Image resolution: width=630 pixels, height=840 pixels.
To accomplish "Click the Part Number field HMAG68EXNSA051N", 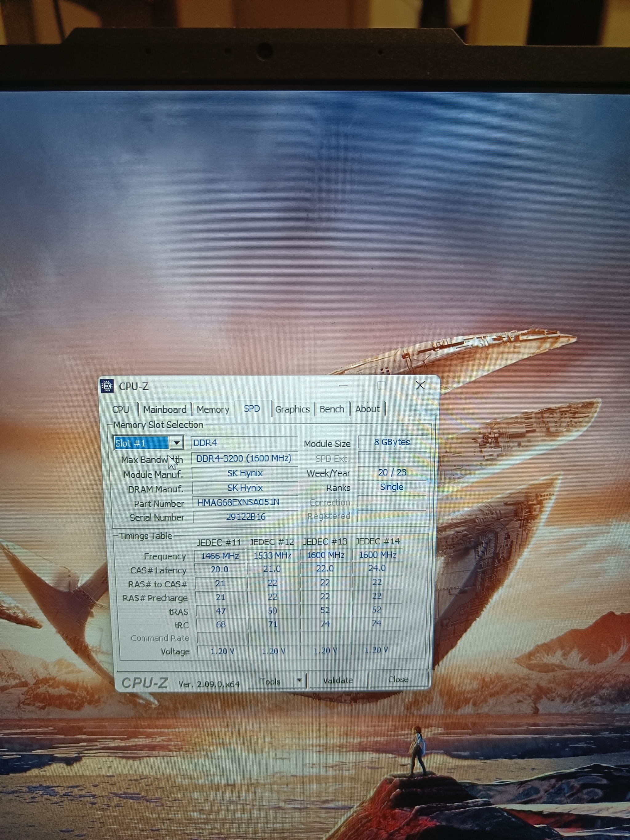I will point(245,502).
